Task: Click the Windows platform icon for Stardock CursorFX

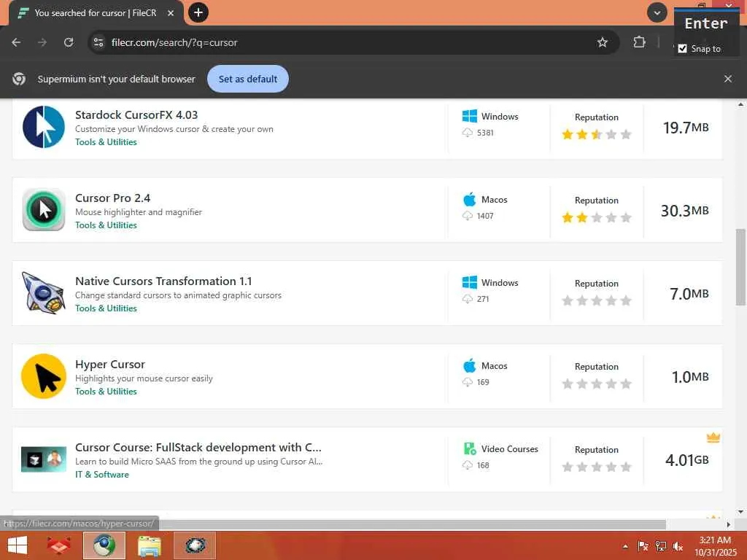Action: 469,116
